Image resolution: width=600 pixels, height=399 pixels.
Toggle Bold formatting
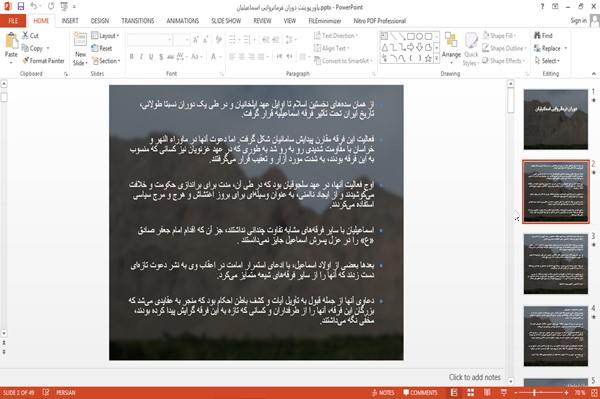[131, 57]
